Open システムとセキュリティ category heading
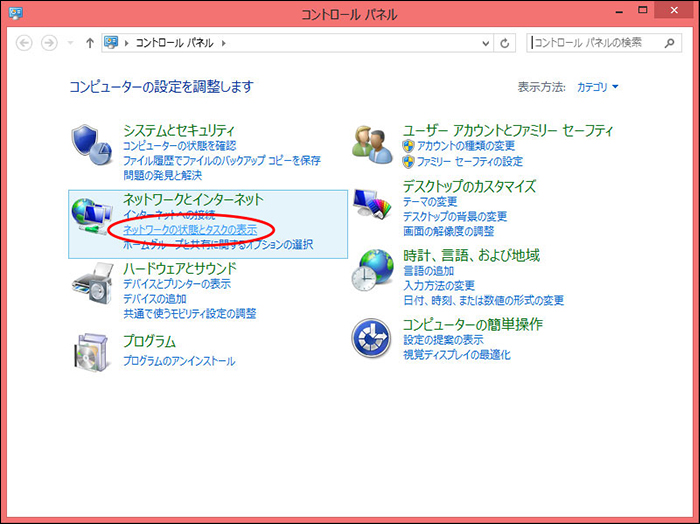The width and height of the screenshot is (700, 524). tap(179, 130)
